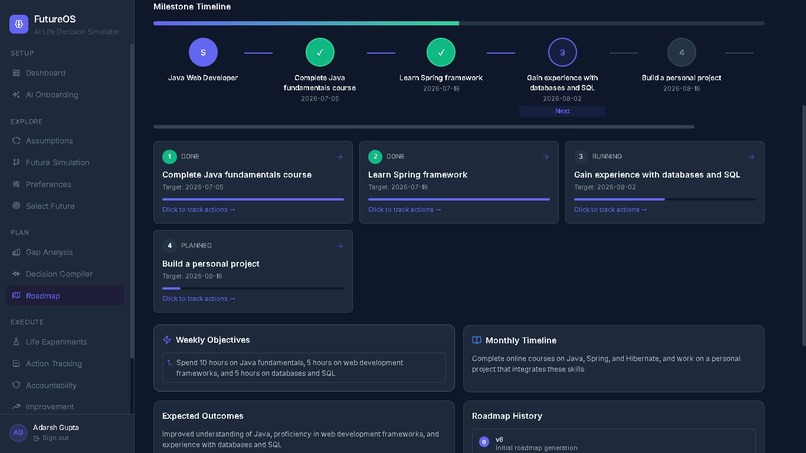This screenshot has width=806, height=453.
Task: Click the Action Tracking checklist icon
Action: click(16, 364)
